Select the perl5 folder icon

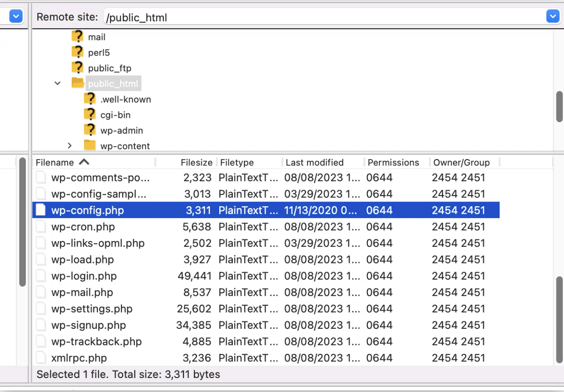pos(78,52)
